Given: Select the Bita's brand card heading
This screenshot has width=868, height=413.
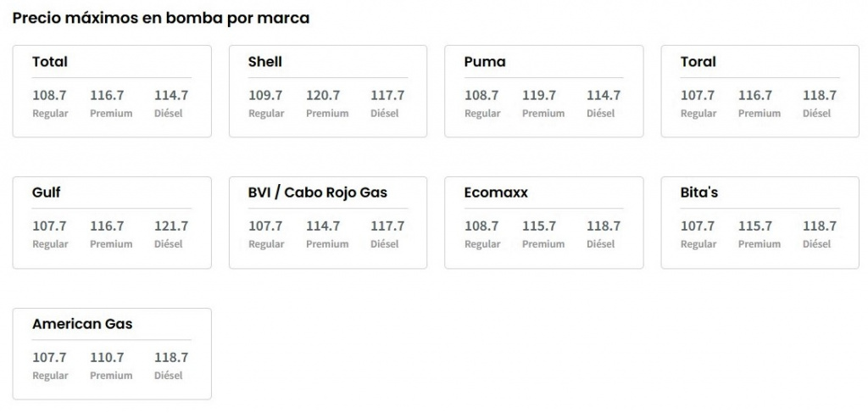Looking at the screenshot, I should click(x=699, y=193).
